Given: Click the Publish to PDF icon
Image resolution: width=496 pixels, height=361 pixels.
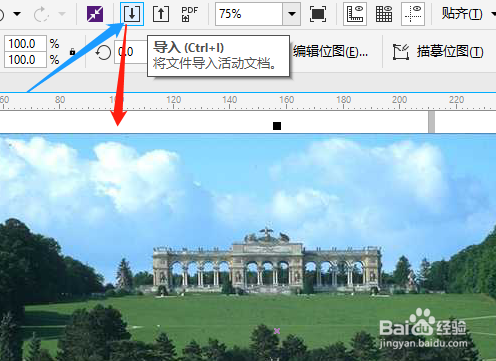Looking at the screenshot, I should coord(190,14).
